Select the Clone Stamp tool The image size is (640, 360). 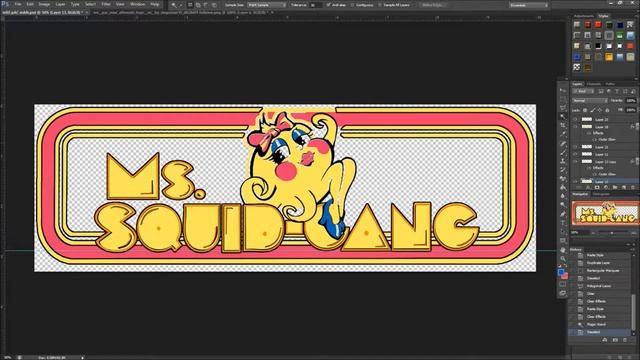tap(563, 161)
